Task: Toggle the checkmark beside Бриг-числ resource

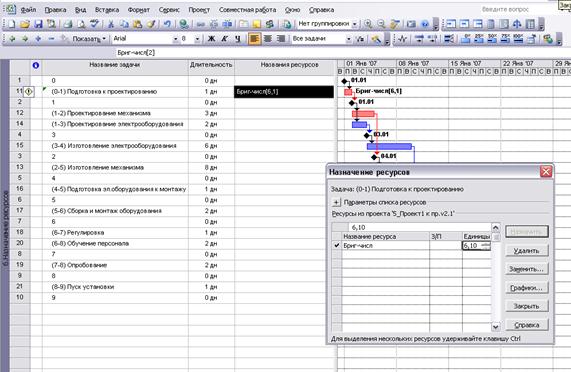Action: click(x=337, y=246)
